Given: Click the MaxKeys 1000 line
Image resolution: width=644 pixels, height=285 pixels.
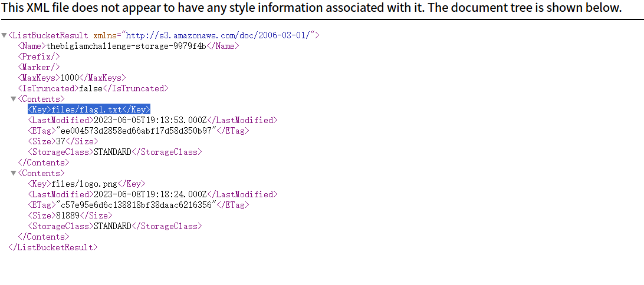Looking at the screenshot, I should 72,78.
